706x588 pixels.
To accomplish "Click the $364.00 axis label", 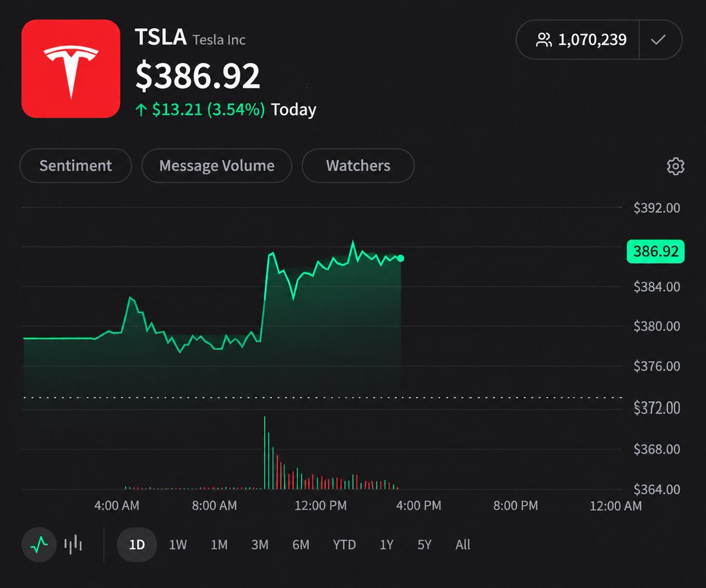I will coord(657,489).
